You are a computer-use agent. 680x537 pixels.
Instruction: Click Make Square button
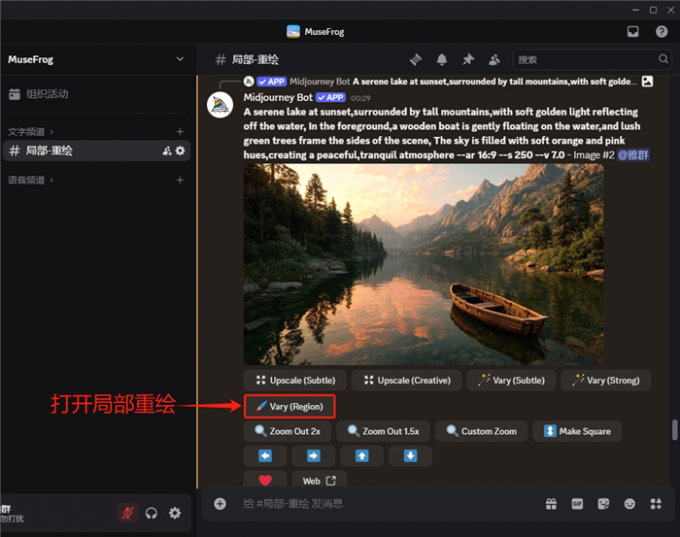pos(577,431)
